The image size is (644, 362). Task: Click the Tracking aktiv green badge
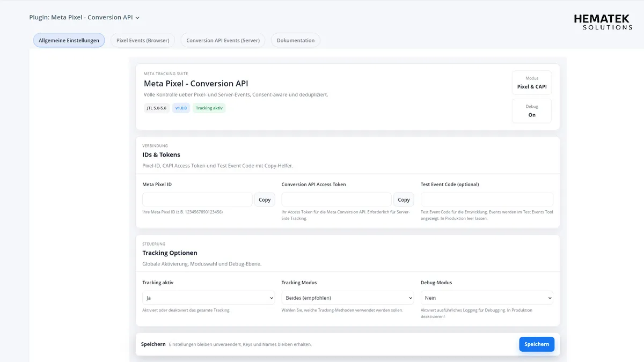209,108
